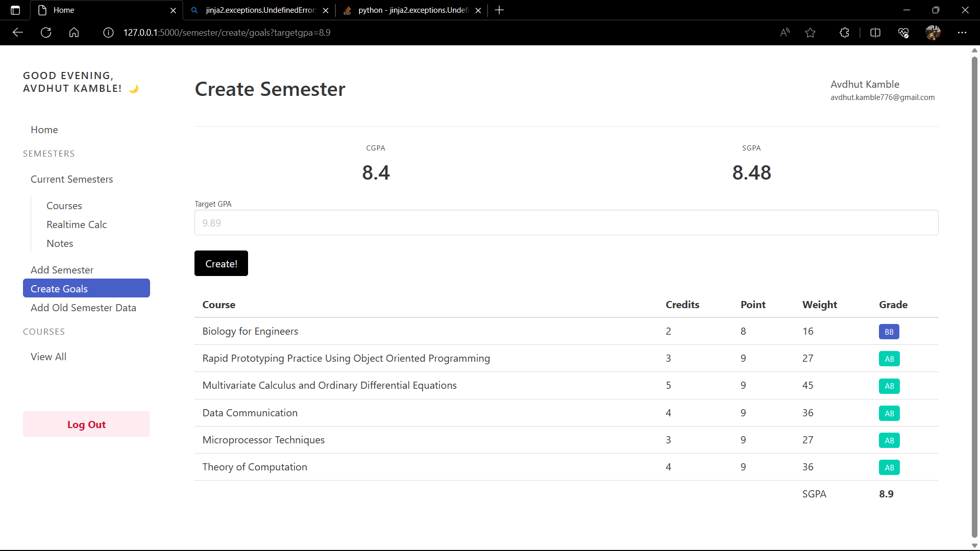The width and height of the screenshot is (980, 551).
Task: Start Read Aloud for the page
Action: pyautogui.click(x=785, y=32)
